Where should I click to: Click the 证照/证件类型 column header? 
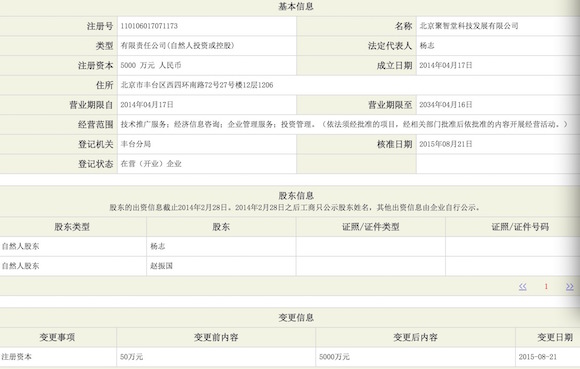(x=371, y=227)
